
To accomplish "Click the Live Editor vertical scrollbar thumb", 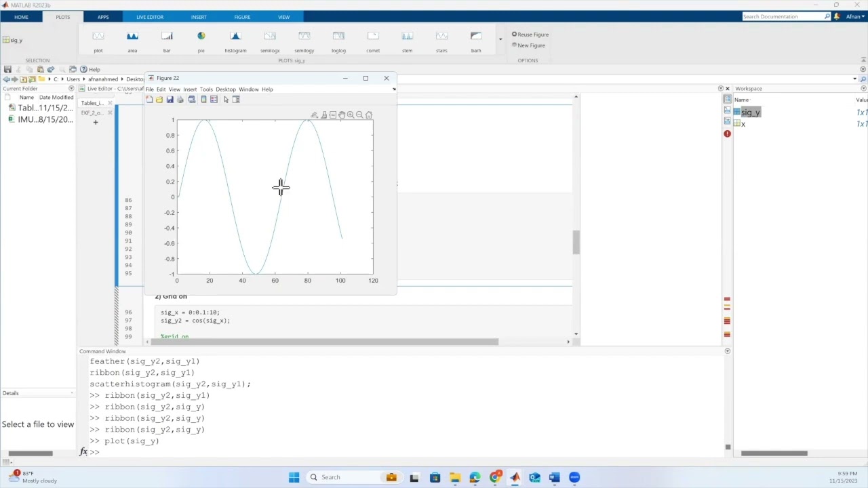I will [576, 243].
